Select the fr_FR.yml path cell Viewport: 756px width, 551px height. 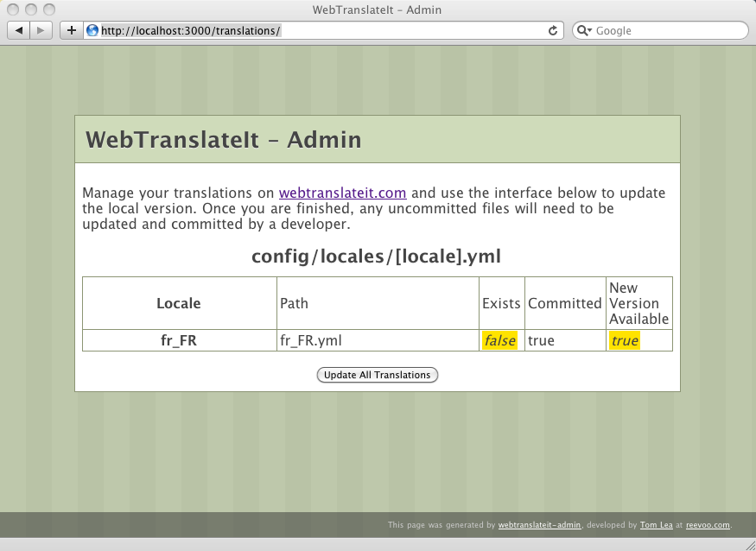point(378,340)
